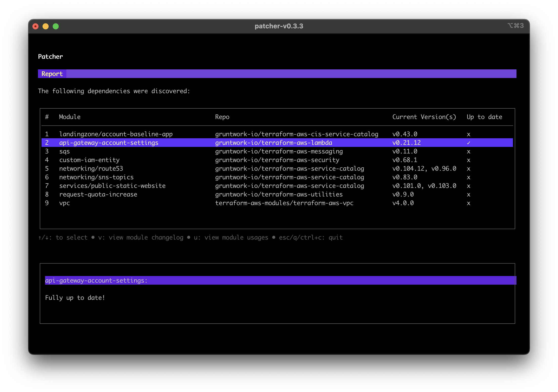This screenshot has height=392, width=558.
Task: Select the api-gateway-account-settings module in the table
Action: tap(277, 143)
